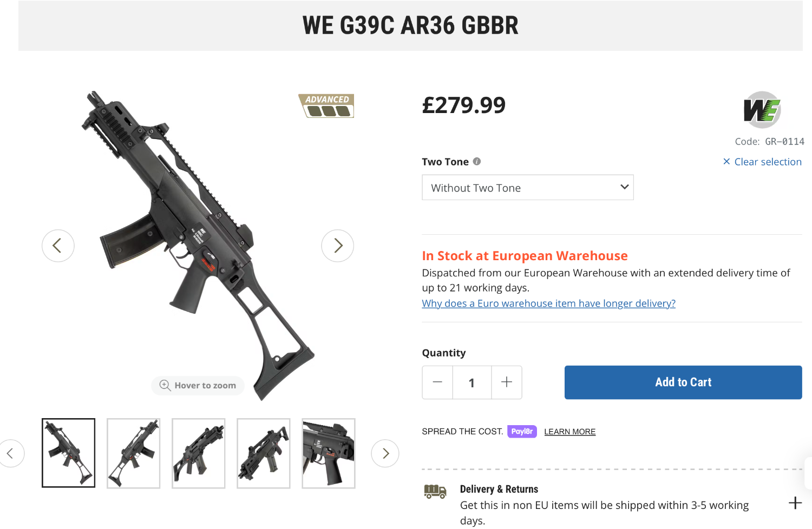
Task: Click Clear selection link
Action: pyautogui.click(x=762, y=162)
